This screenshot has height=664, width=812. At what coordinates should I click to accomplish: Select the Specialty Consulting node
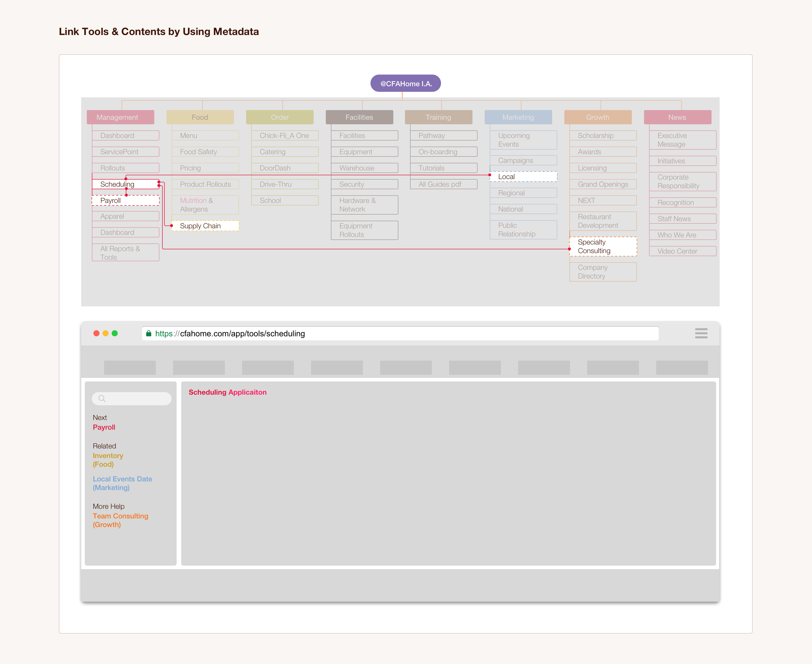[603, 246]
